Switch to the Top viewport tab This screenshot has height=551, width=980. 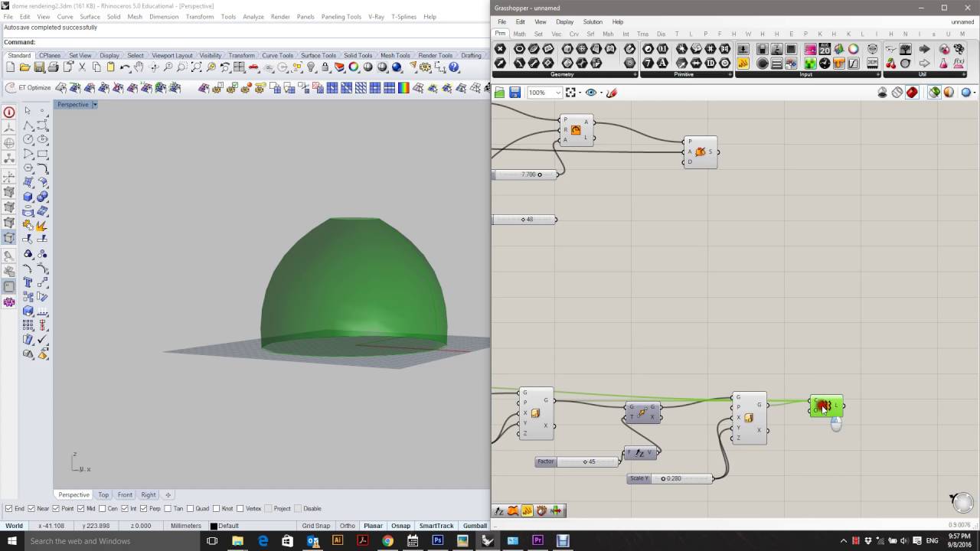tap(103, 495)
